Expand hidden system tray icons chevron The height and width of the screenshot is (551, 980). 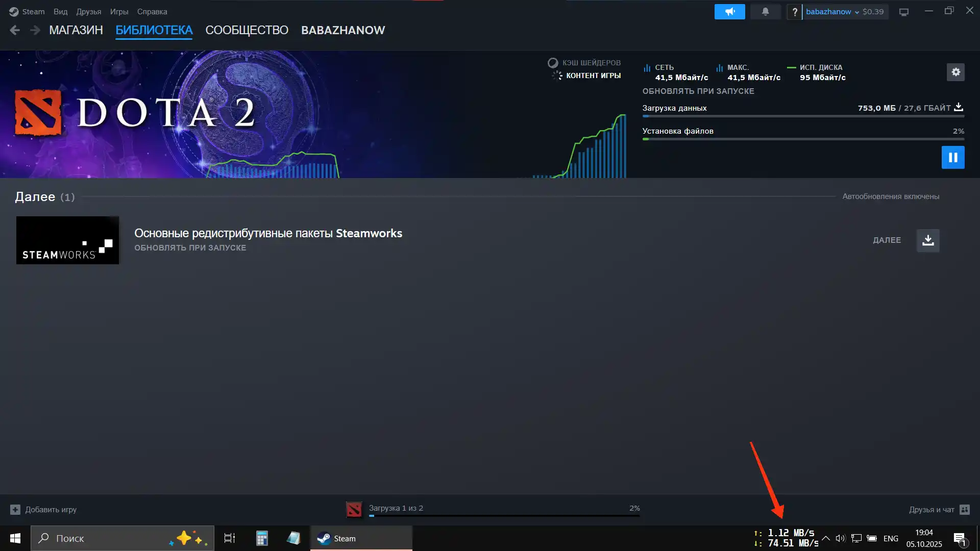pyautogui.click(x=825, y=538)
